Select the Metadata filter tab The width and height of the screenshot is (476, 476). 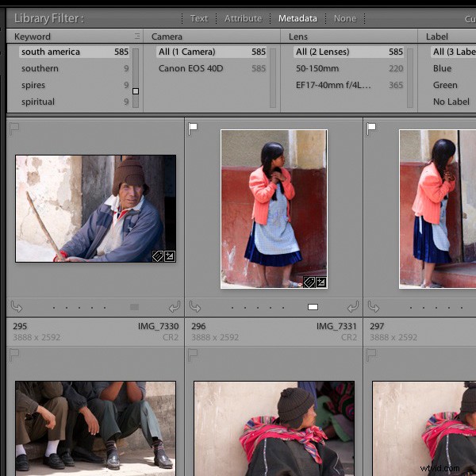(297, 18)
